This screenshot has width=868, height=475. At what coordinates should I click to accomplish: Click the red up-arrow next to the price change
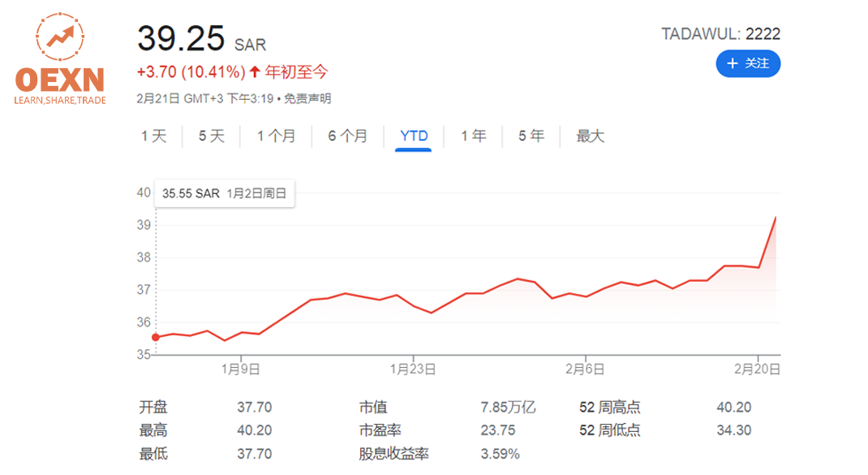point(255,71)
